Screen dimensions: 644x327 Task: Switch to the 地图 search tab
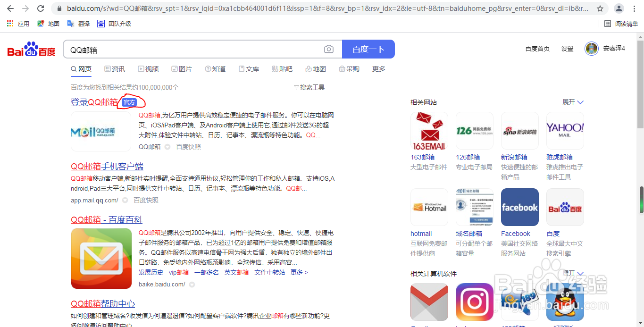coord(316,69)
